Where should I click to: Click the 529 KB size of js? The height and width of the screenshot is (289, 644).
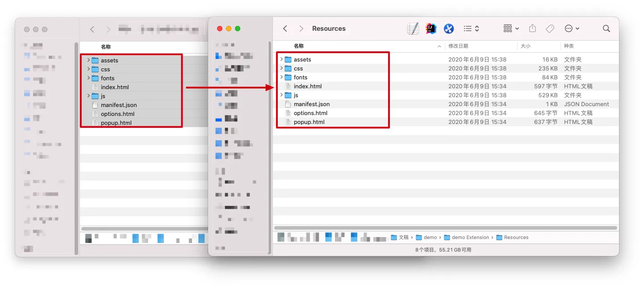click(548, 95)
